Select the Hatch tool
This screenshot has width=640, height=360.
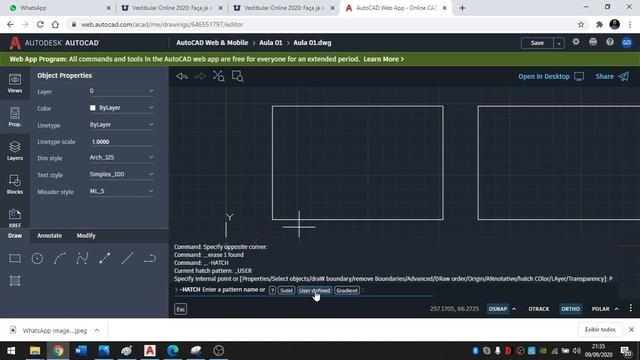click(15, 281)
